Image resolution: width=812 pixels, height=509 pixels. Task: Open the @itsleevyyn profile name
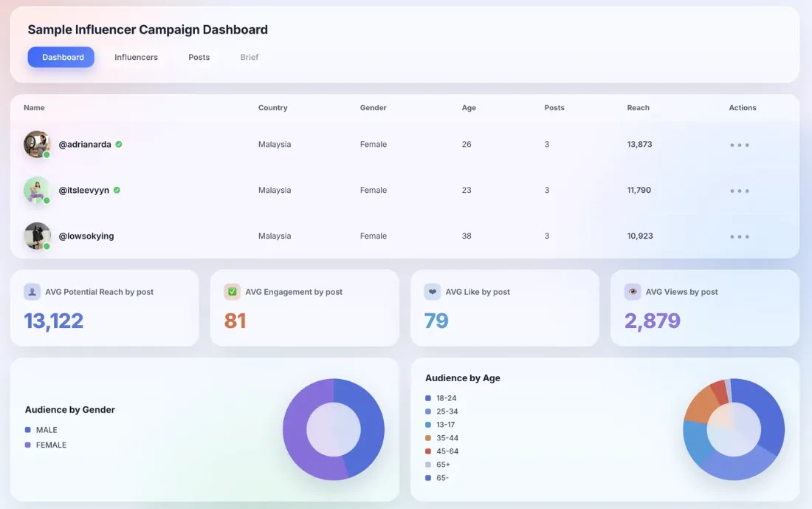[84, 190]
